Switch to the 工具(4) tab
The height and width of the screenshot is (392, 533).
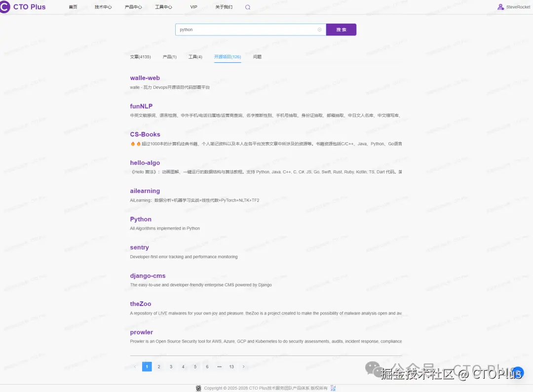click(x=195, y=57)
